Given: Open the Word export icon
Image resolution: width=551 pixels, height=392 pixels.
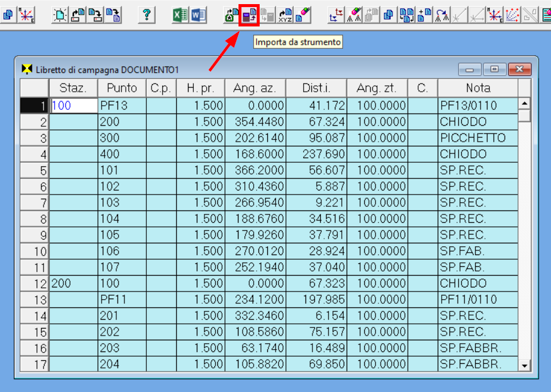Looking at the screenshot, I should (198, 15).
